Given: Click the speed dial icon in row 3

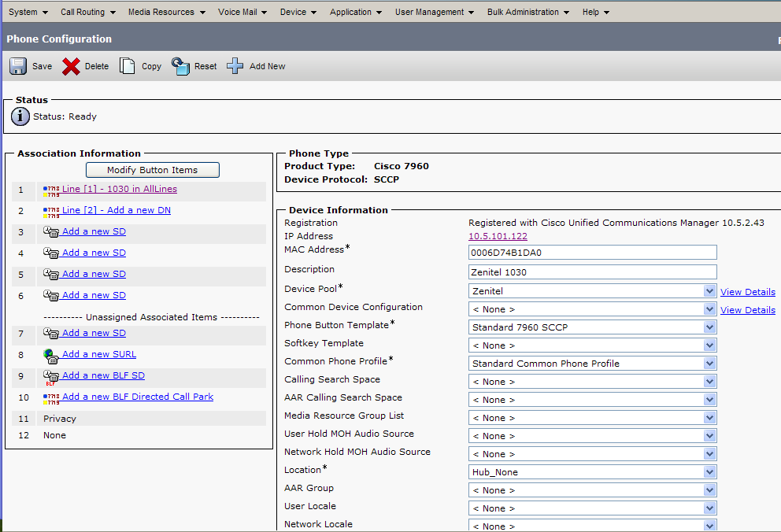Looking at the screenshot, I should [x=51, y=232].
